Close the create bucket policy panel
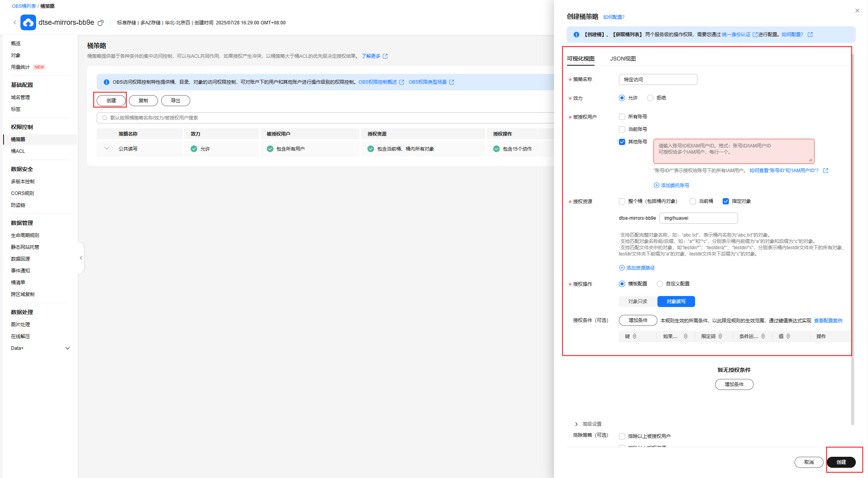This screenshot has width=868, height=478. [x=857, y=11]
